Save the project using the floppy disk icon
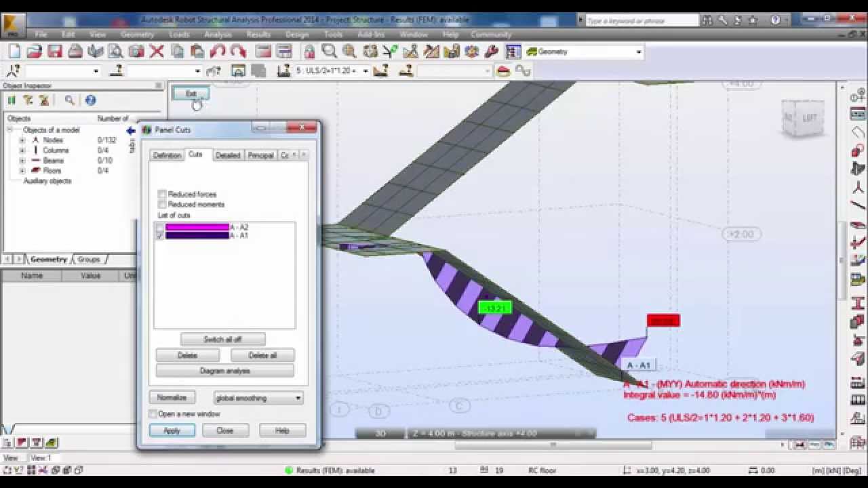Screen dimensions: 868x488 (55, 52)
